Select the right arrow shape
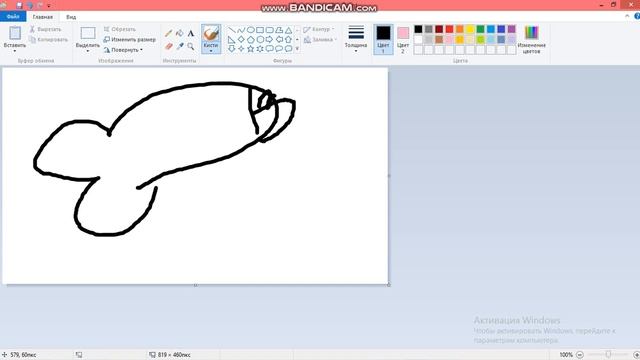The width and height of the screenshot is (640, 360). pyautogui.click(x=269, y=40)
